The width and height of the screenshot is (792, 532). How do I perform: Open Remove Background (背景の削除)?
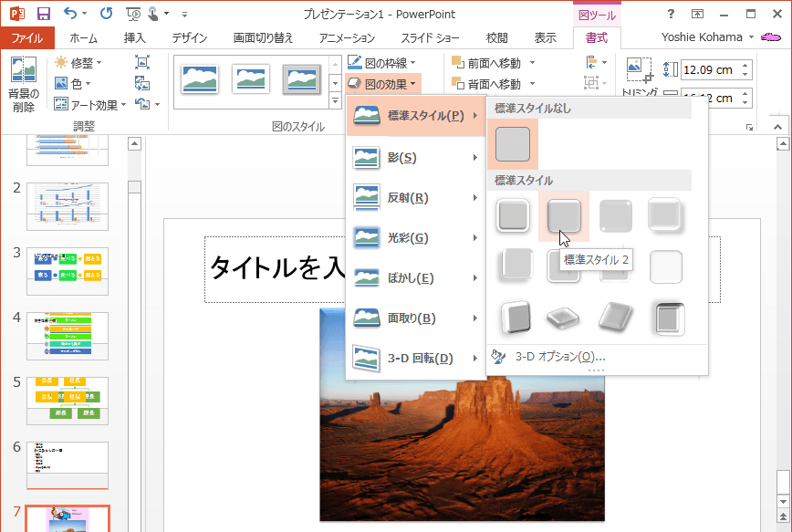pos(24,84)
